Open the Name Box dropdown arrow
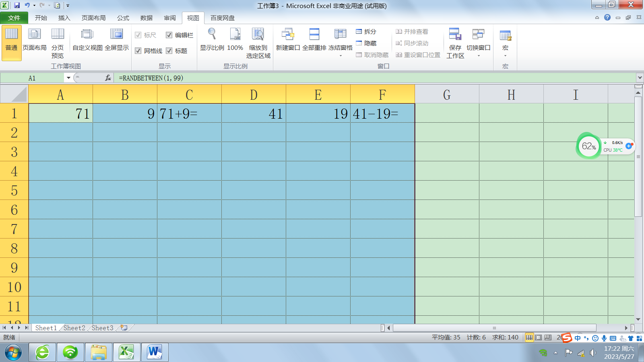Viewport: 644px width, 362px height. tap(68, 78)
